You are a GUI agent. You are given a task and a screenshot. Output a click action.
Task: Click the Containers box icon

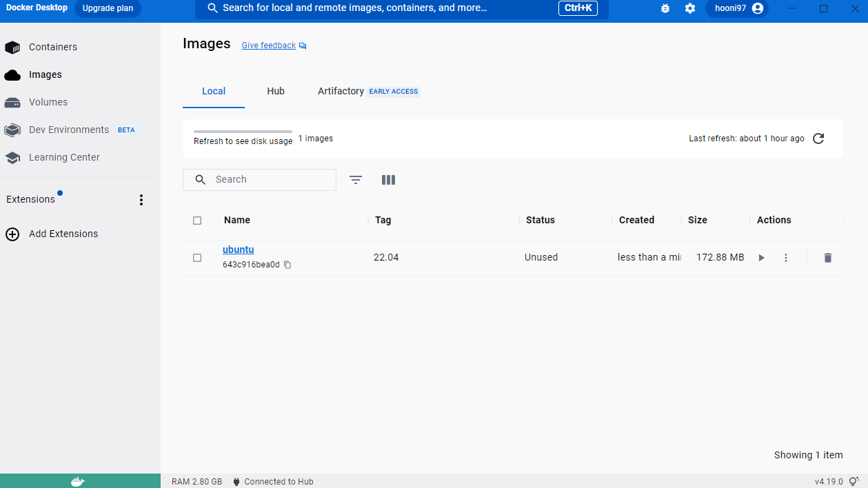tap(12, 48)
